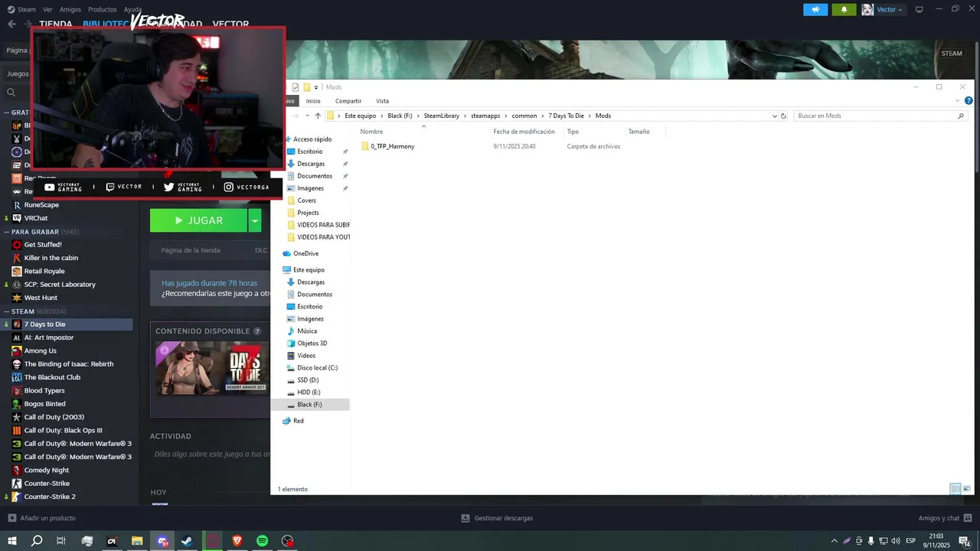
Task: Open the 7 Days to Die DLC thumbnail
Action: click(212, 368)
